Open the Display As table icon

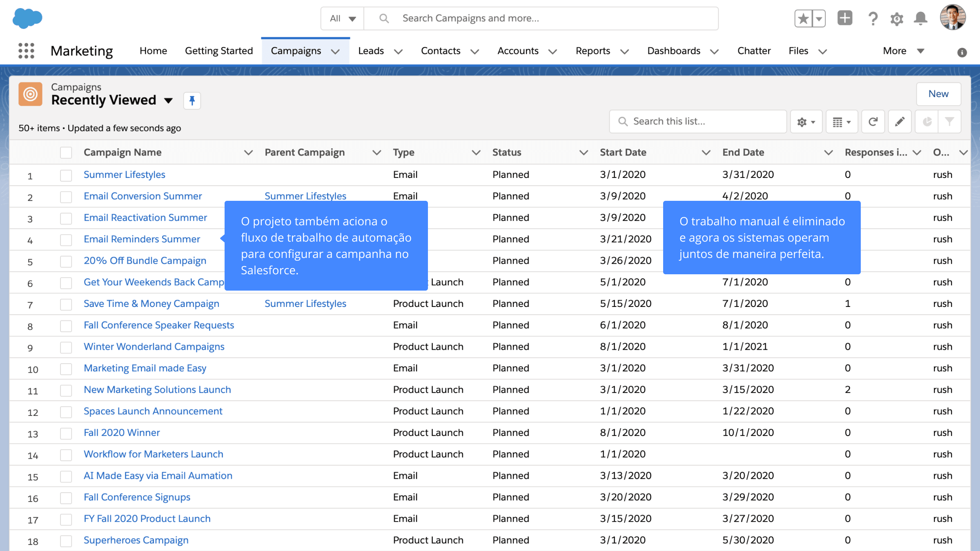842,122
